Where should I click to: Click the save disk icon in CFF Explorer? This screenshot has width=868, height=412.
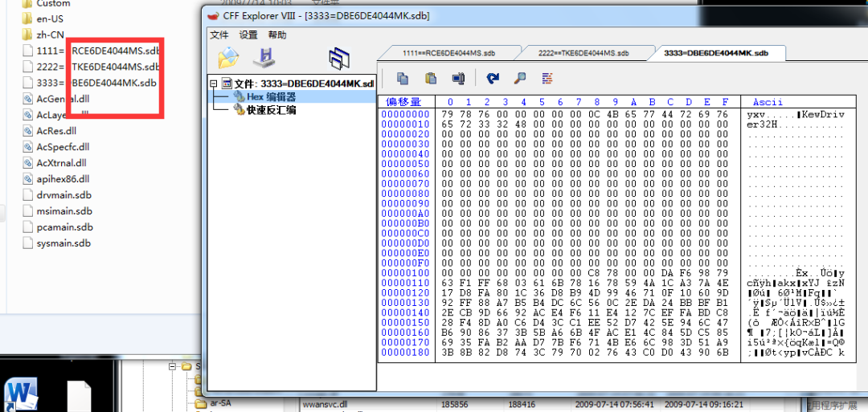pos(264,58)
